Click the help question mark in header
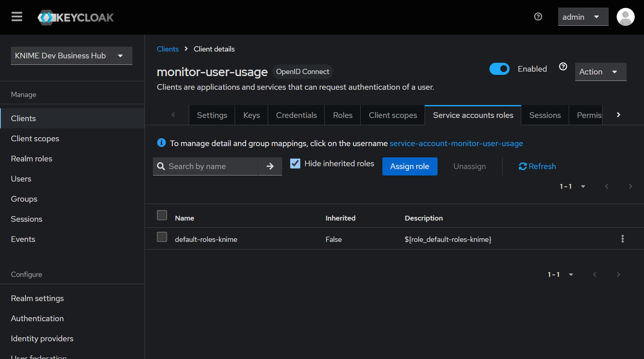The height and width of the screenshot is (359, 644). pyautogui.click(x=538, y=17)
